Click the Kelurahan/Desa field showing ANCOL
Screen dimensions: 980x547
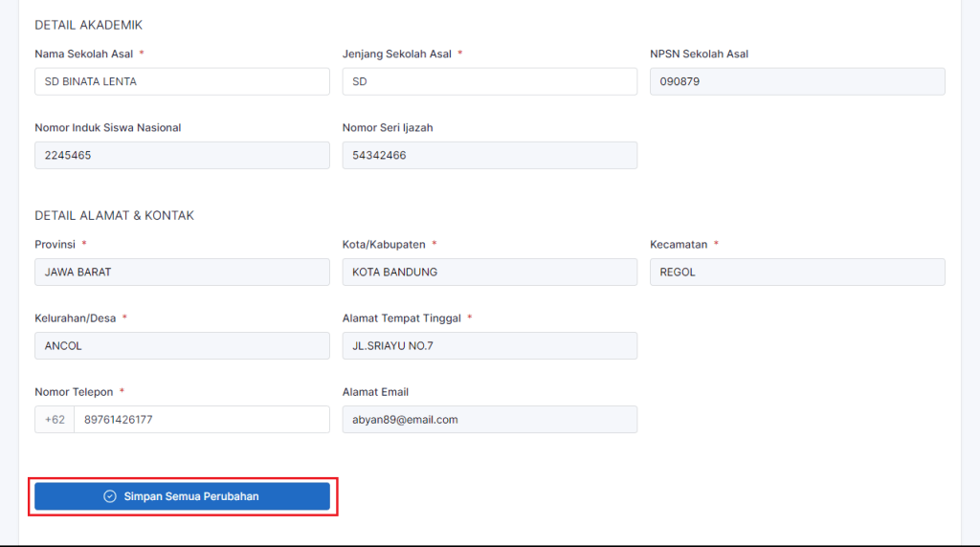pos(182,345)
